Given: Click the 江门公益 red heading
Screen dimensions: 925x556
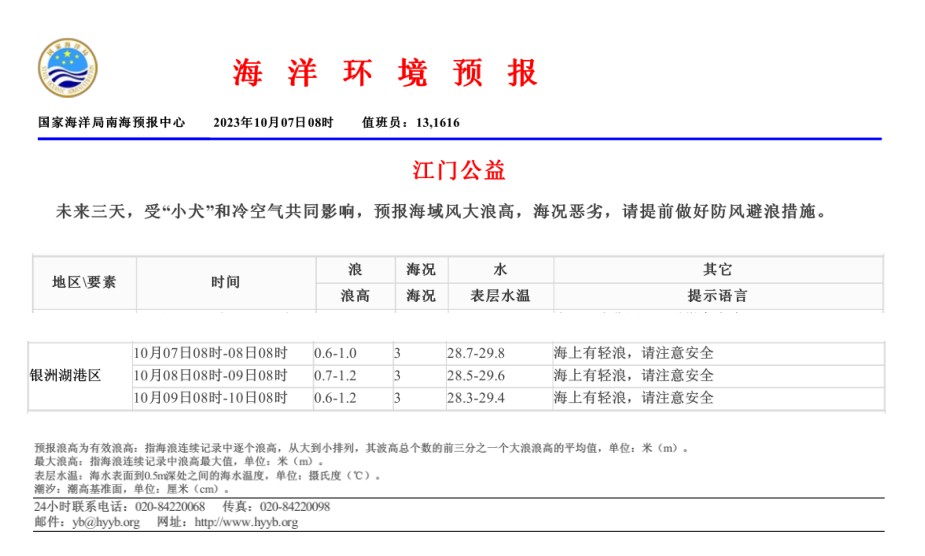Looking at the screenshot, I should pyautogui.click(x=461, y=170).
